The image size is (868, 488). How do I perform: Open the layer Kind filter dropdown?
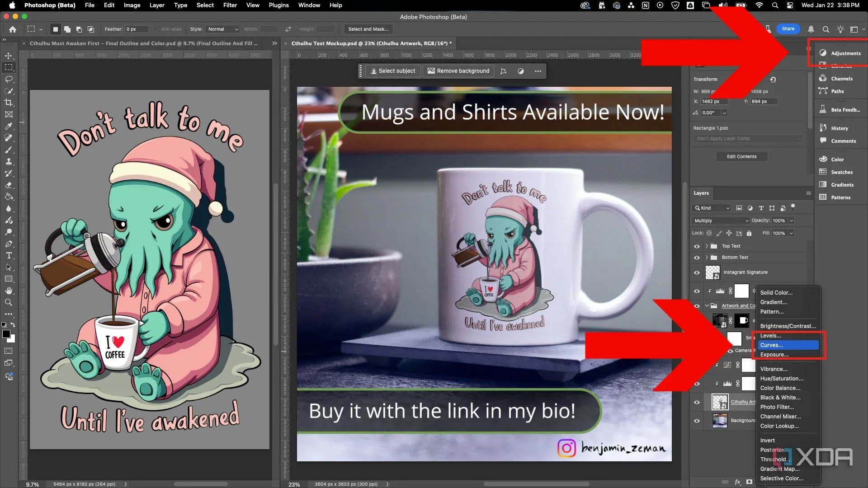[x=712, y=208]
